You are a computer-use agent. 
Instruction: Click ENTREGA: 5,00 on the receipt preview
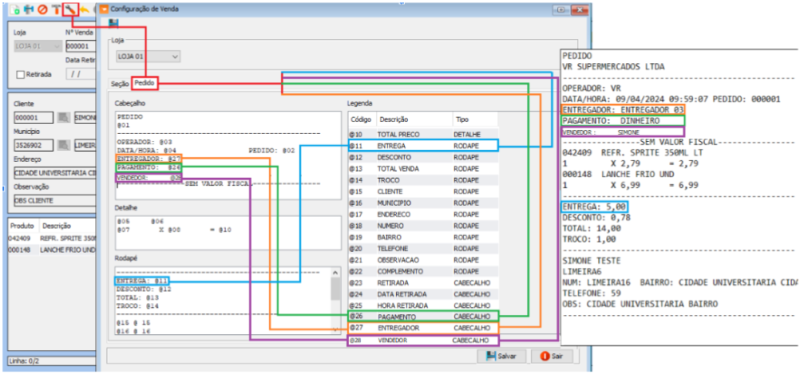594,207
